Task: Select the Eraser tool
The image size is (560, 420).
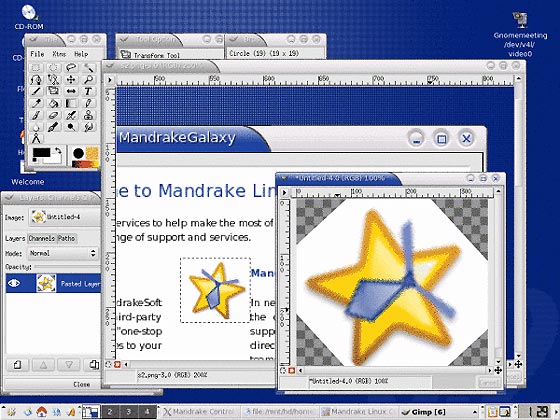Action: point(54,115)
